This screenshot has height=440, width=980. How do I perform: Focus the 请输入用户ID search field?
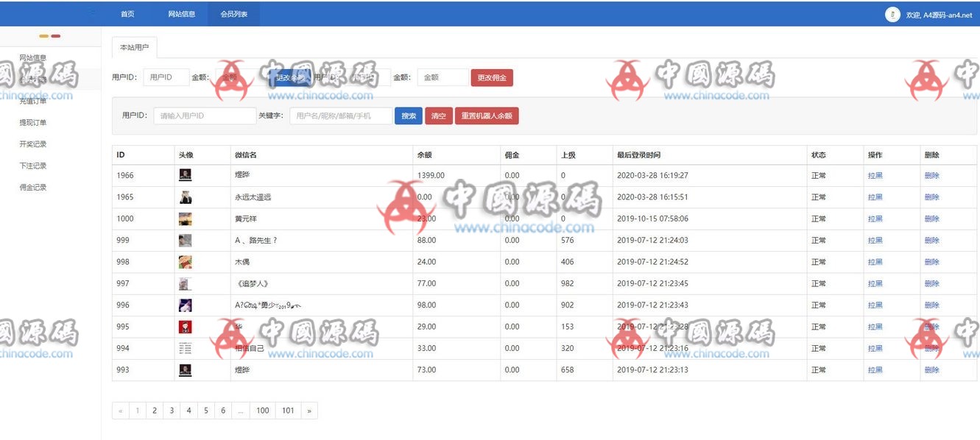coord(205,116)
